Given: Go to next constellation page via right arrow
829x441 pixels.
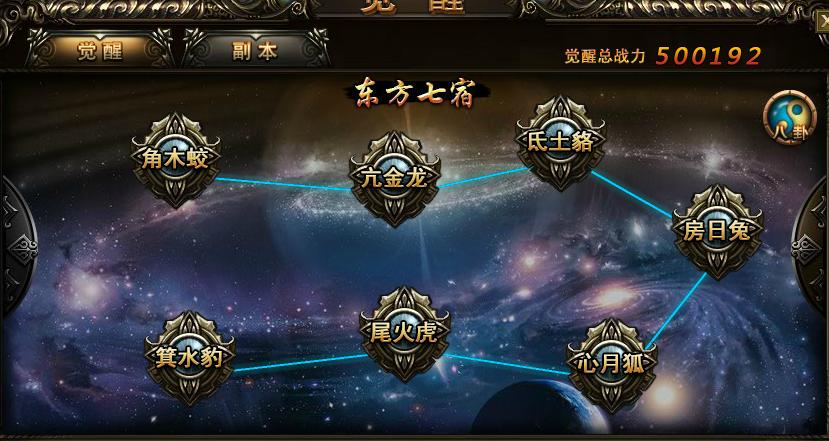Looking at the screenshot, I should tap(812, 245).
